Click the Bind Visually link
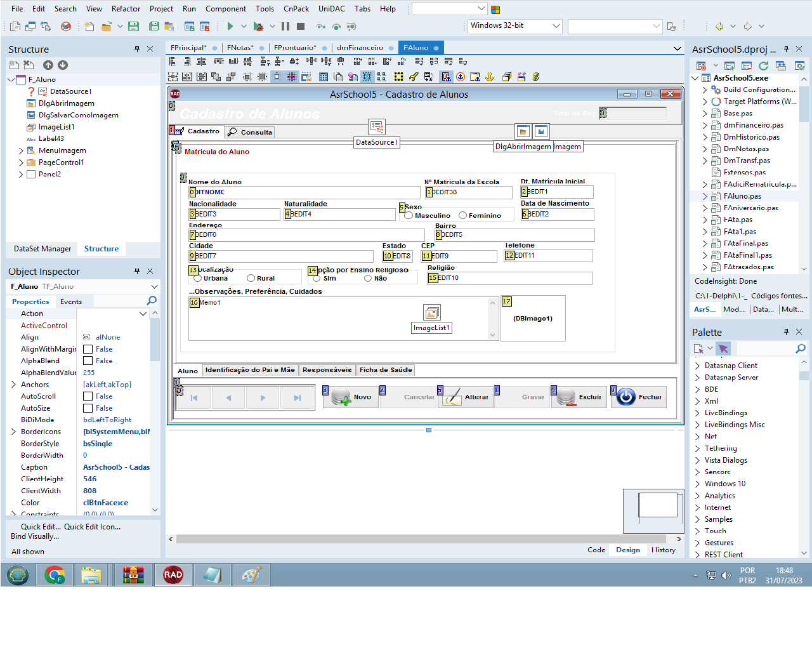Viewport: 812px width, 650px height. coord(35,536)
